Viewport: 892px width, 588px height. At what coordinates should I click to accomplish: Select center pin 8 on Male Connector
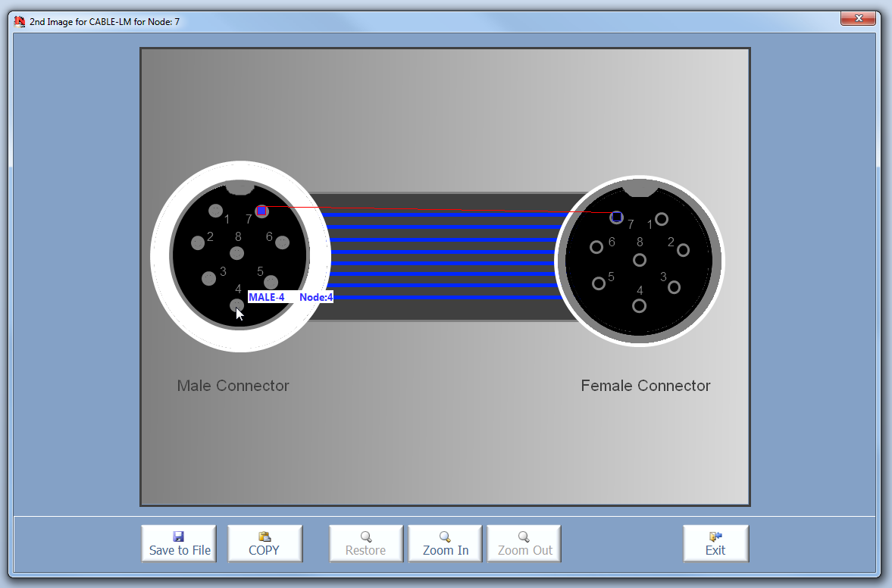point(237,253)
